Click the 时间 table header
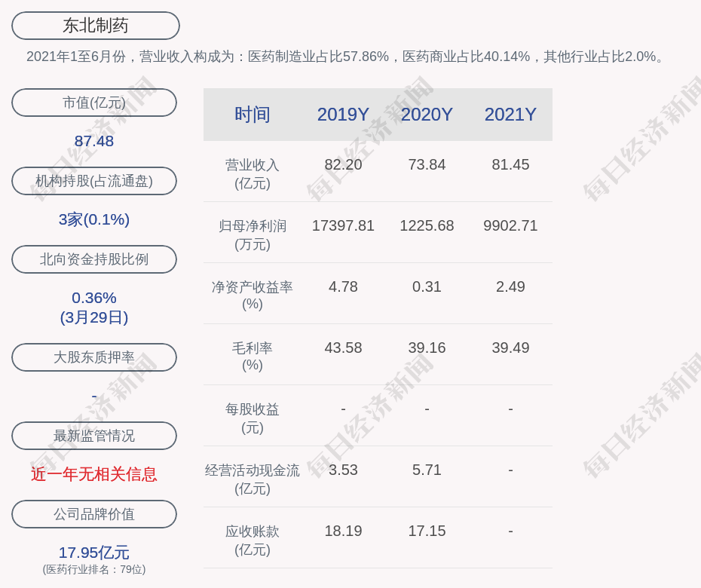Viewport: 701px width, 588px height. pos(253,115)
